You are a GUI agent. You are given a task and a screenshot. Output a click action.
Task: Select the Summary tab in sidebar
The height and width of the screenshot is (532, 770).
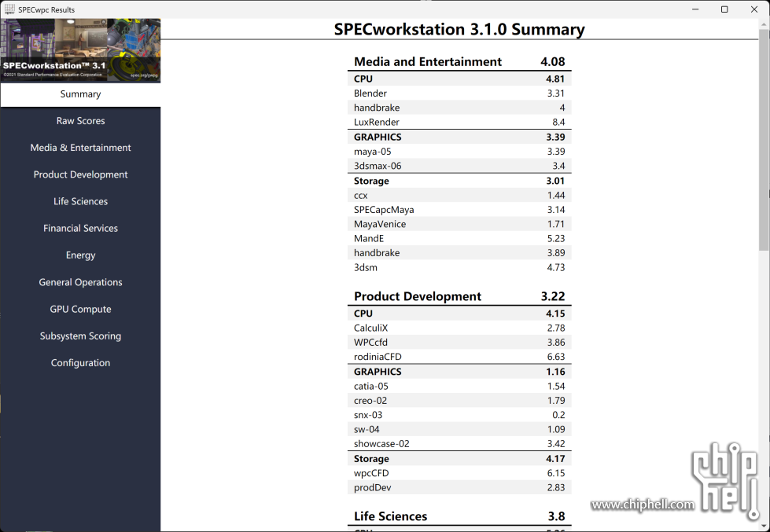tap(80, 94)
